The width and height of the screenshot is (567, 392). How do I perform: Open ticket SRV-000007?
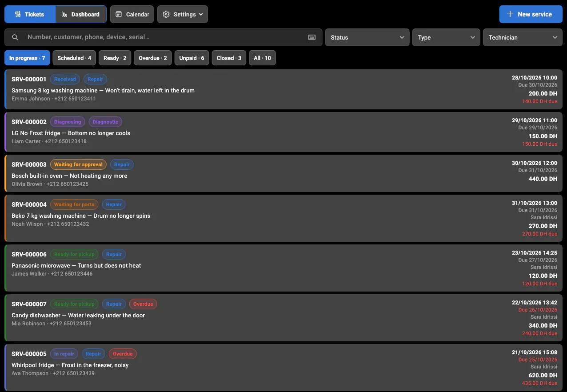point(283,318)
